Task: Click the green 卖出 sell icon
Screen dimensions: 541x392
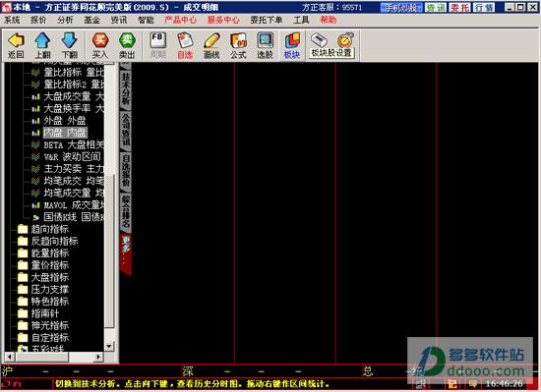Action: click(127, 45)
